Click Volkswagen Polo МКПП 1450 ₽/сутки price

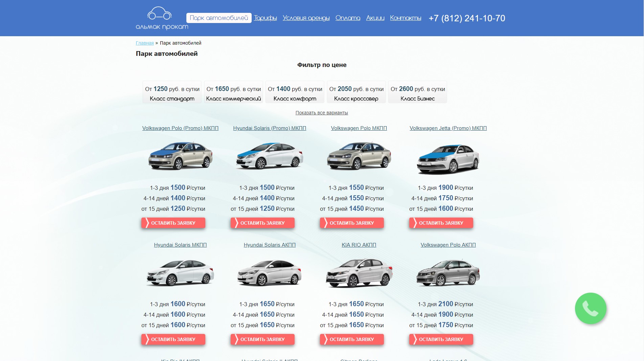click(x=366, y=209)
